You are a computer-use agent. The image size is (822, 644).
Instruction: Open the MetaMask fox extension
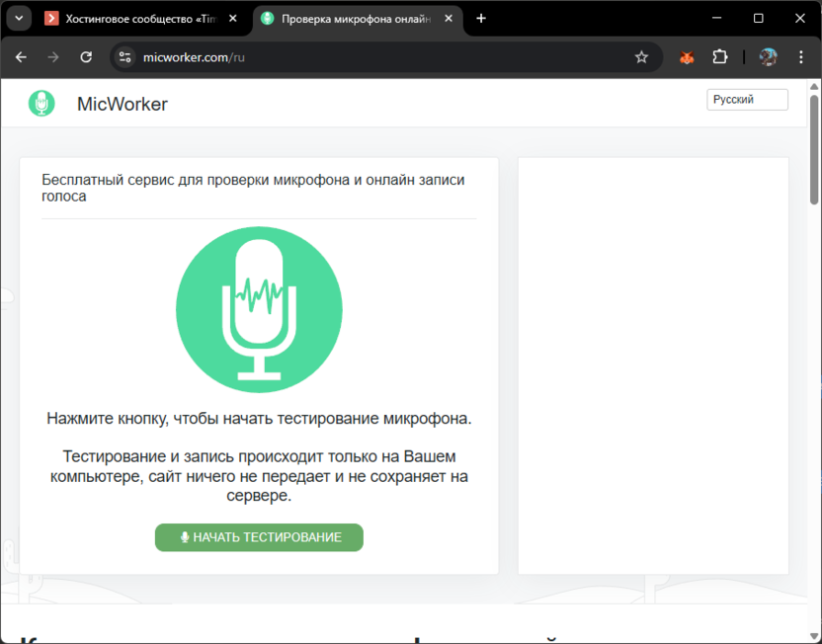tap(687, 57)
